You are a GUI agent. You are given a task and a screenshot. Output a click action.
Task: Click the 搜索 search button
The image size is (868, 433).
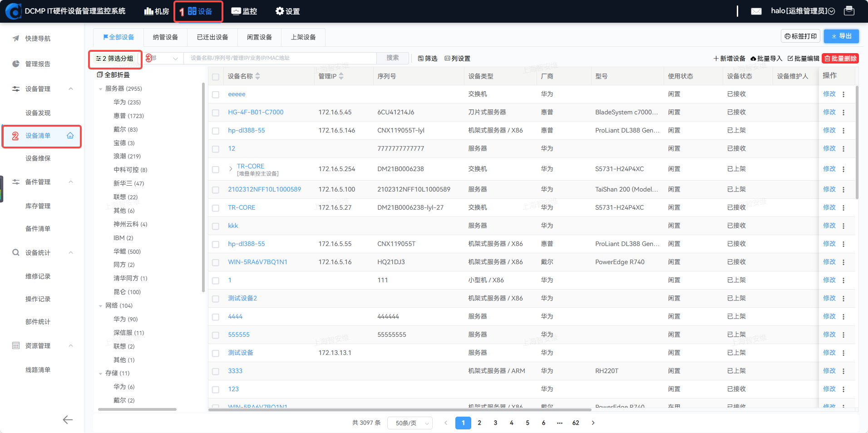tap(393, 58)
